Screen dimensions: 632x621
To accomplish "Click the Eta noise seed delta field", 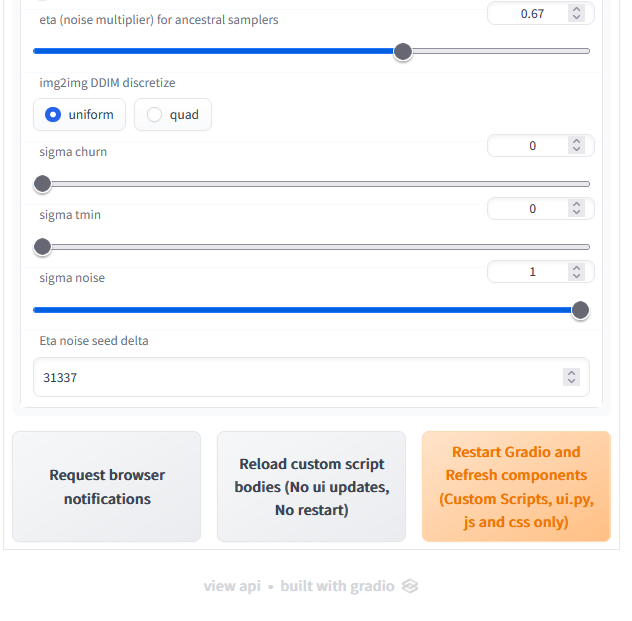I will tap(300, 378).
